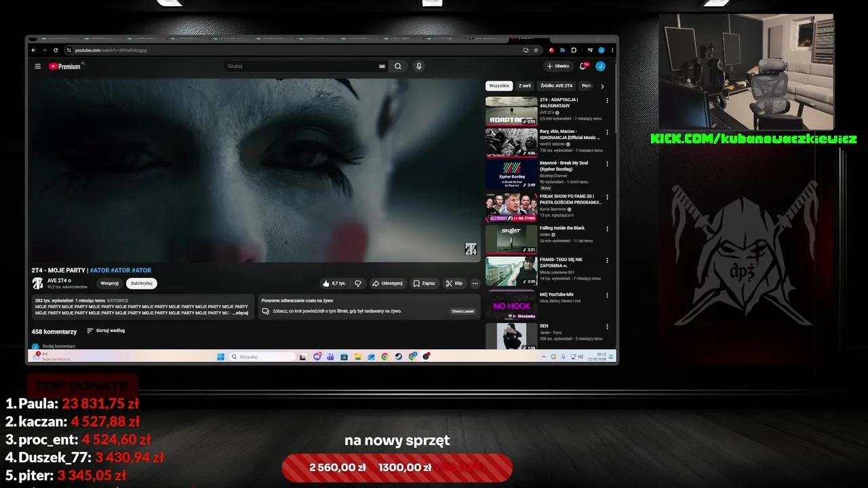Click the 458 komentarzy heading

[54, 331]
